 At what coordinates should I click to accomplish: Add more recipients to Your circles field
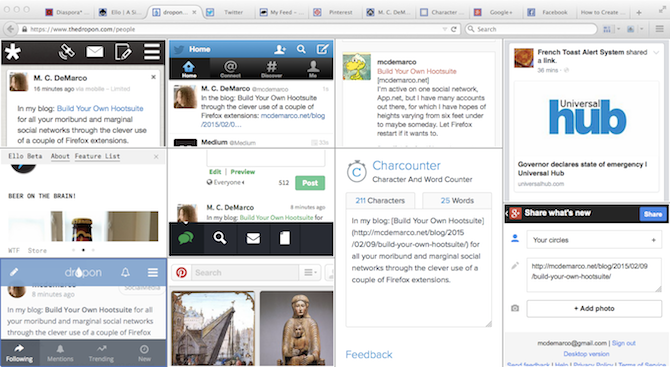[x=653, y=240]
